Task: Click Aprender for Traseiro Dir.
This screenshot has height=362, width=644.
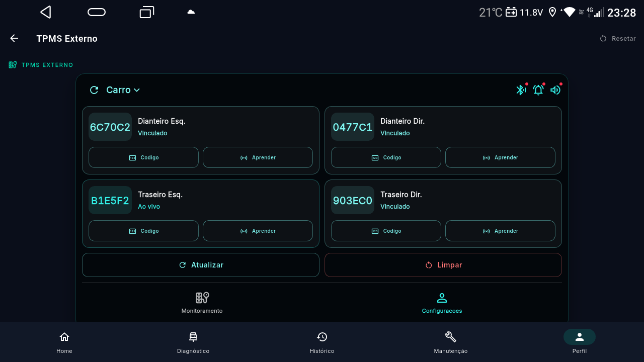Action: 500,231
